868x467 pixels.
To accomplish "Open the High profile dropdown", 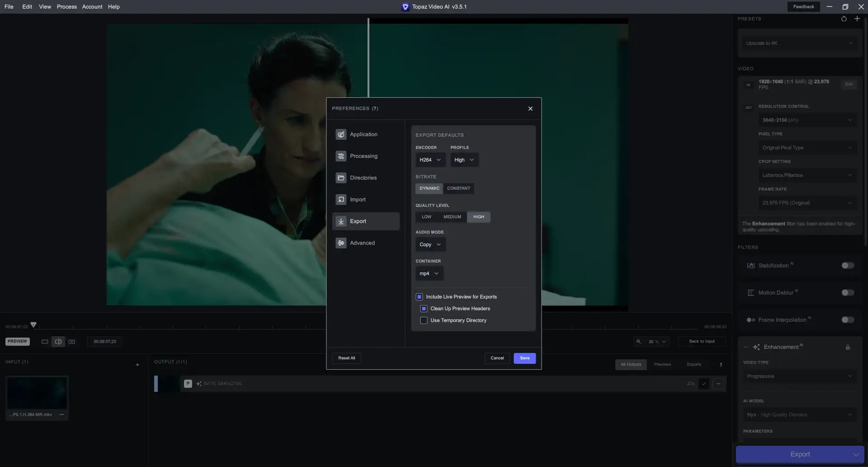I will [x=464, y=160].
